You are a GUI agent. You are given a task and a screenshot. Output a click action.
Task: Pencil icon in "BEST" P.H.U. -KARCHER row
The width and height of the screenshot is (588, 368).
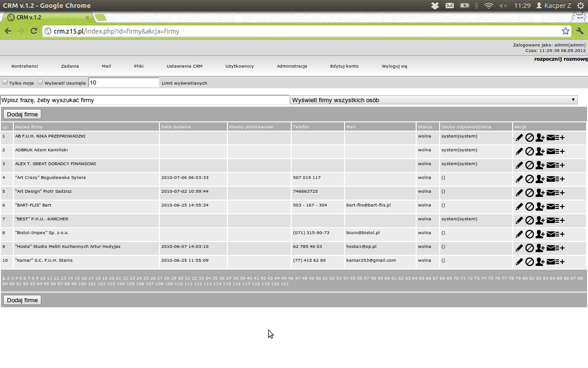point(520,220)
